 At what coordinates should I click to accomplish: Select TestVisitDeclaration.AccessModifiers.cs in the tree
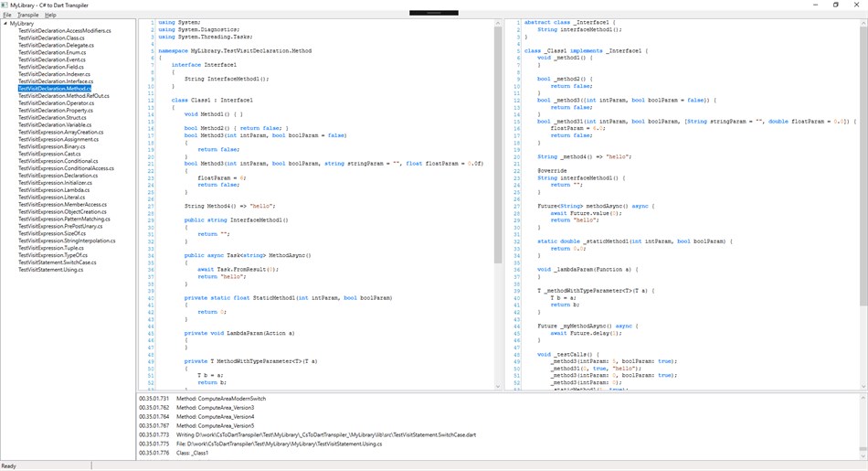[x=64, y=31]
